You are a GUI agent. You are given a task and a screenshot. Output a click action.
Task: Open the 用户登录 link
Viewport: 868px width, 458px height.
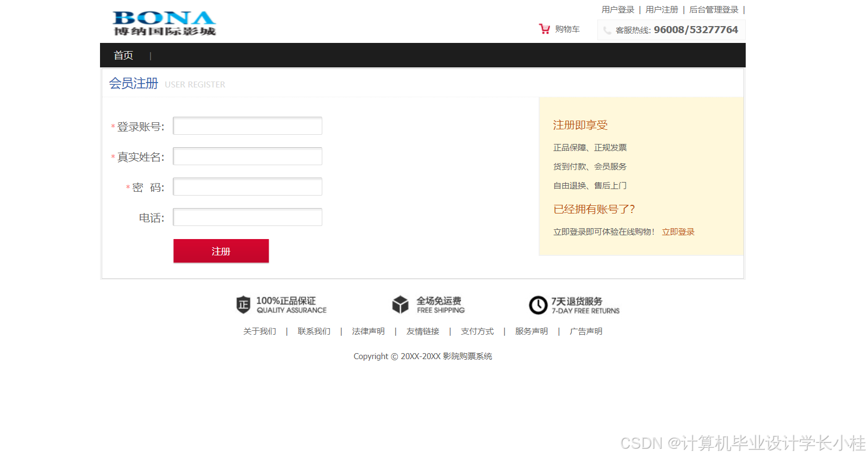[x=618, y=10]
